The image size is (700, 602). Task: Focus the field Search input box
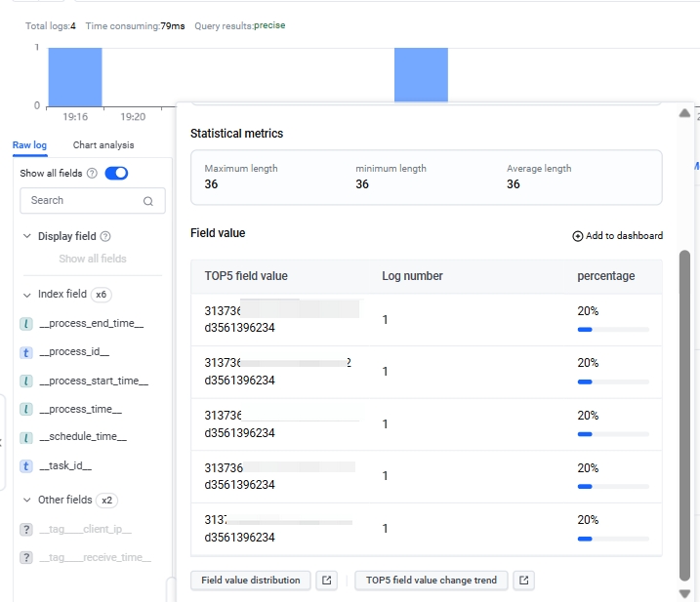[x=93, y=201]
